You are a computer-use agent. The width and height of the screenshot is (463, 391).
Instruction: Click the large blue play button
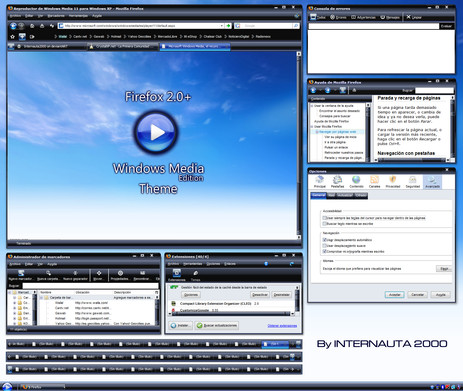tap(156, 132)
